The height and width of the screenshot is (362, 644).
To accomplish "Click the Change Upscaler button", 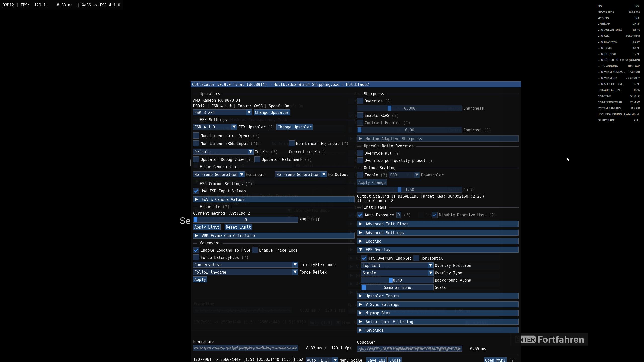I will click(x=271, y=112).
